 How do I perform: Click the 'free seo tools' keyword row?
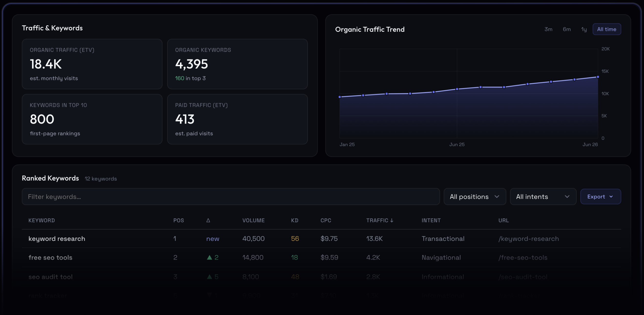click(x=321, y=257)
